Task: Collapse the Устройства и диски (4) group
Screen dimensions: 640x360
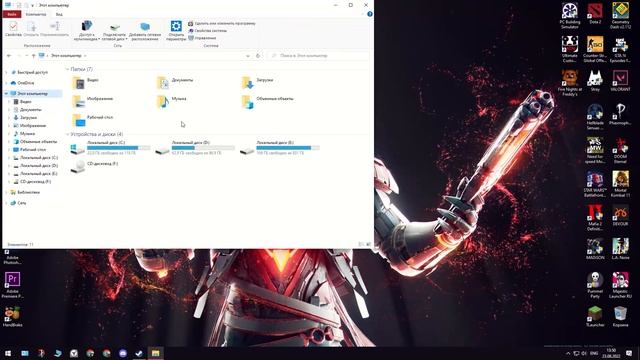Action: point(67,134)
